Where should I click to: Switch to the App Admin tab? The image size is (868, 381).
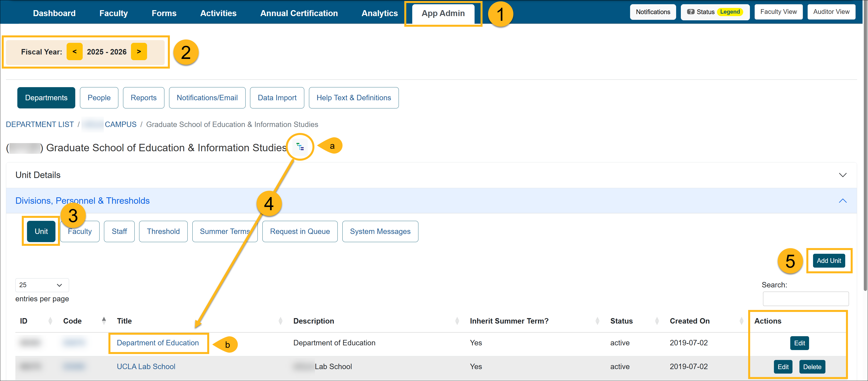coord(442,13)
